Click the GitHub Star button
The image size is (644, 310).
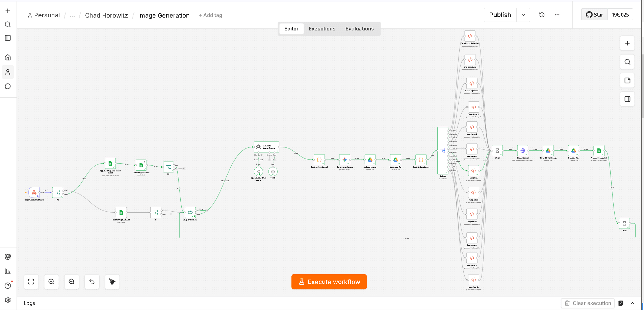click(594, 15)
